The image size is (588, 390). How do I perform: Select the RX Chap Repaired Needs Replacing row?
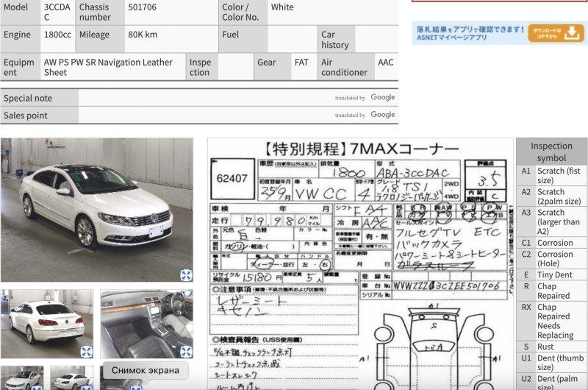click(551, 321)
